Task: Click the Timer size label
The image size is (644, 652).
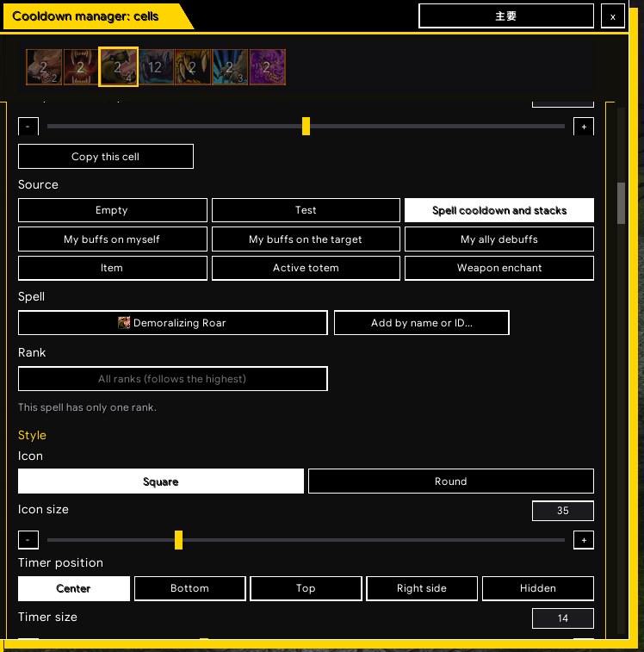Action: tap(47, 617)
